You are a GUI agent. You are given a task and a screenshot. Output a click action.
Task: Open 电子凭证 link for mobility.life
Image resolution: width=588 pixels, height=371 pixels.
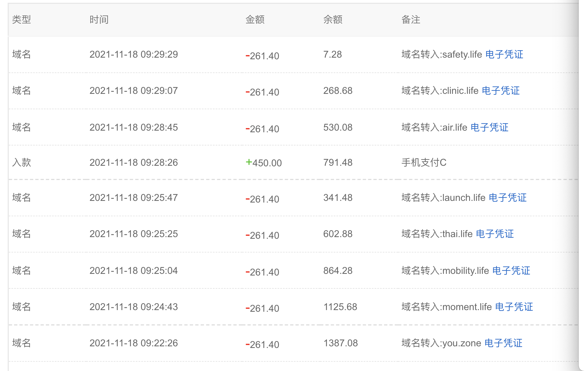[511, 271]
